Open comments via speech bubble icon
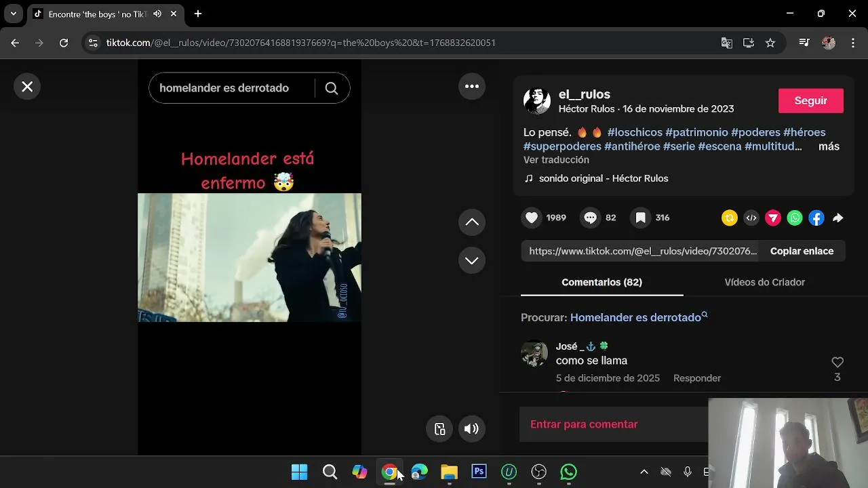This screenshot has height=488, width=868. [x=591, y=218]
